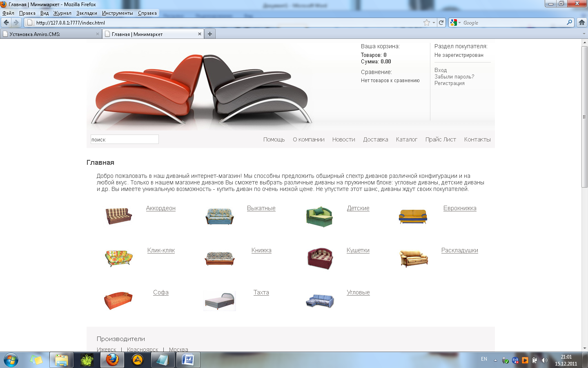588x368 pixels.
Task: Go to Новости page
Action: pos(344,139)
